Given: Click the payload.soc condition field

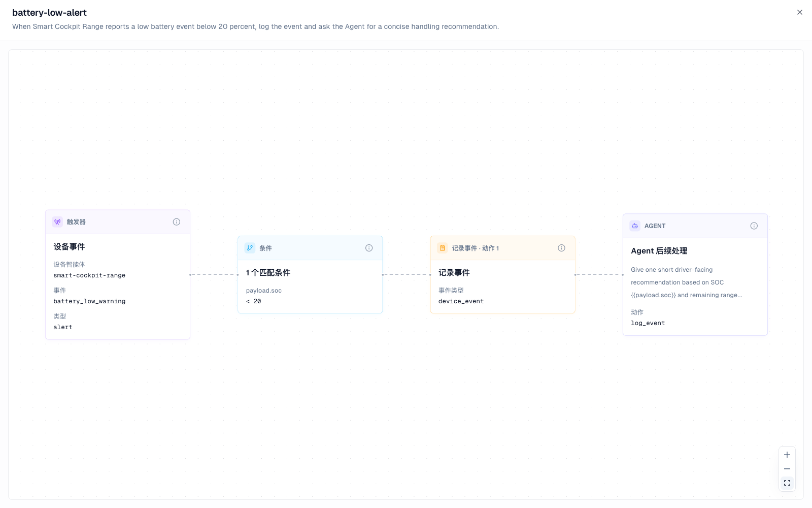Looking at the screenshot, I should click(264, 291).
